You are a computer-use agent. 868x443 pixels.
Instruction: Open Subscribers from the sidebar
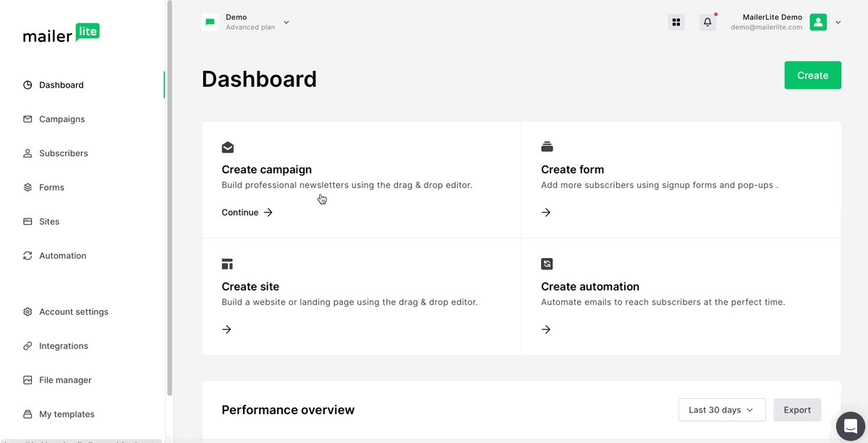click(63, 153)
